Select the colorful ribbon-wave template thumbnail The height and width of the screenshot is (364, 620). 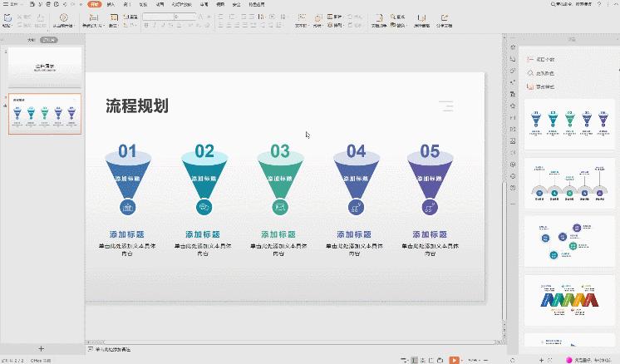click(x=569, y=300)
